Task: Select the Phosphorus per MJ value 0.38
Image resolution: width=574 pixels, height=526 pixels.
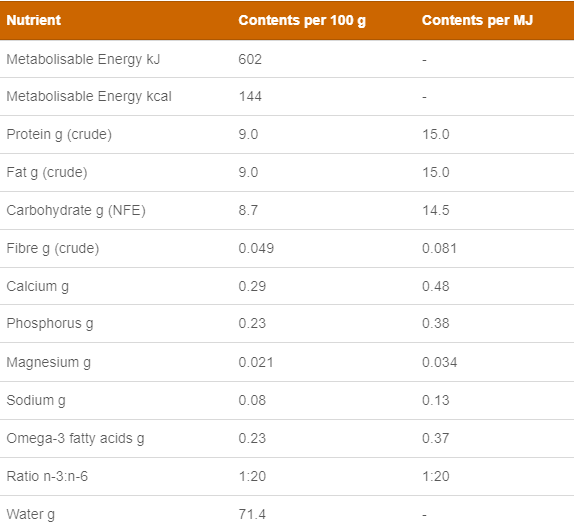Action: pos(436,324)
